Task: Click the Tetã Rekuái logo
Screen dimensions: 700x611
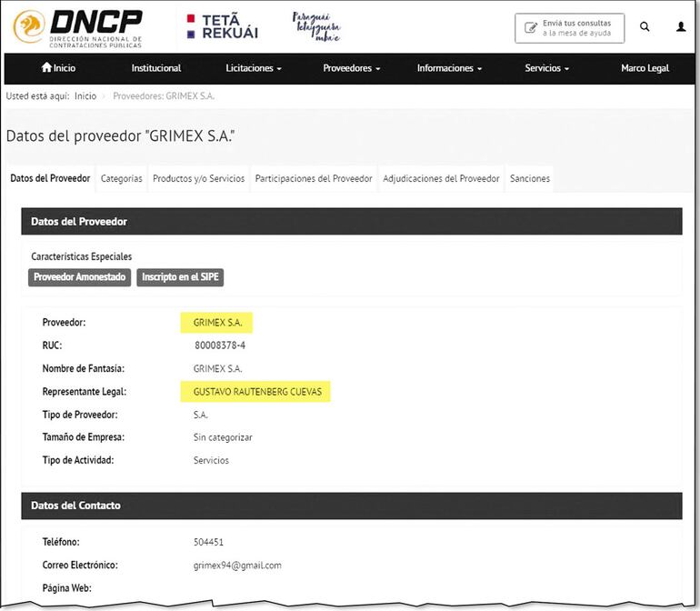Action: (223, 26)
